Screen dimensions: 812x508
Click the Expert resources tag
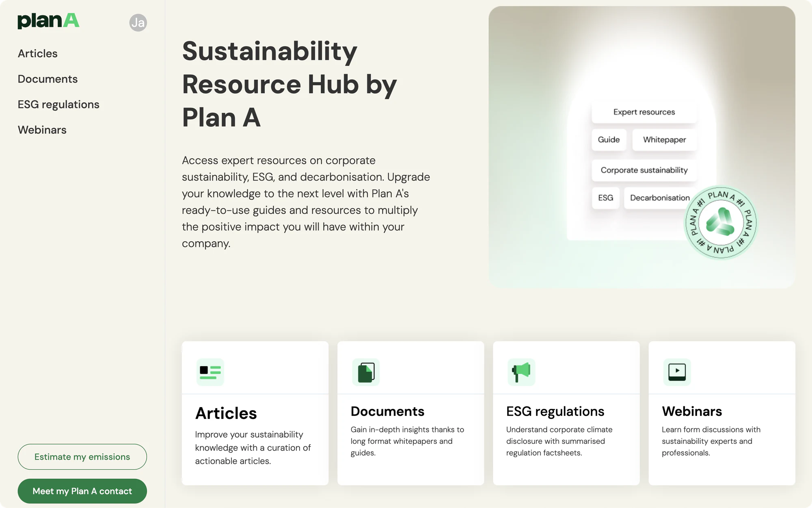(x=644, y=112)
